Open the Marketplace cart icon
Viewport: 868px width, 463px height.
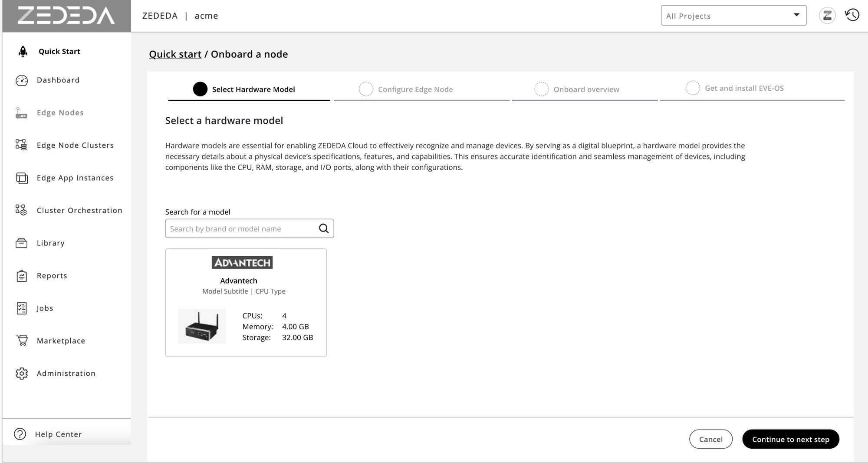coord(22,341)
